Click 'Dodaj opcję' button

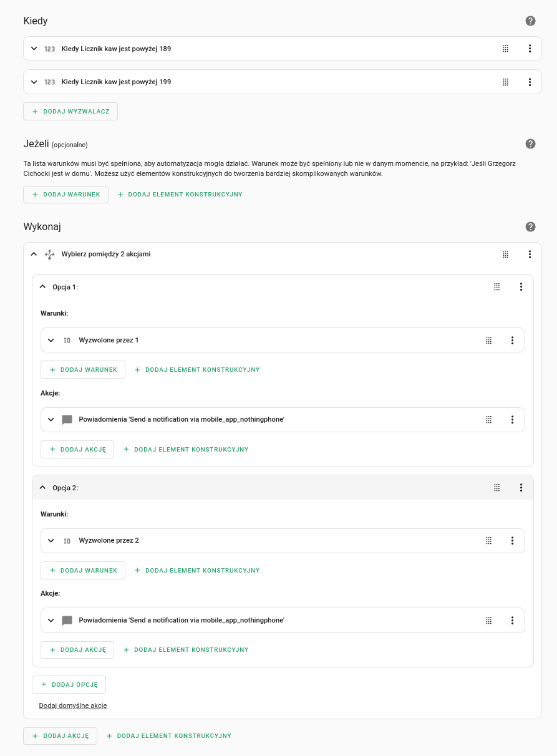[x=69, y=684]
